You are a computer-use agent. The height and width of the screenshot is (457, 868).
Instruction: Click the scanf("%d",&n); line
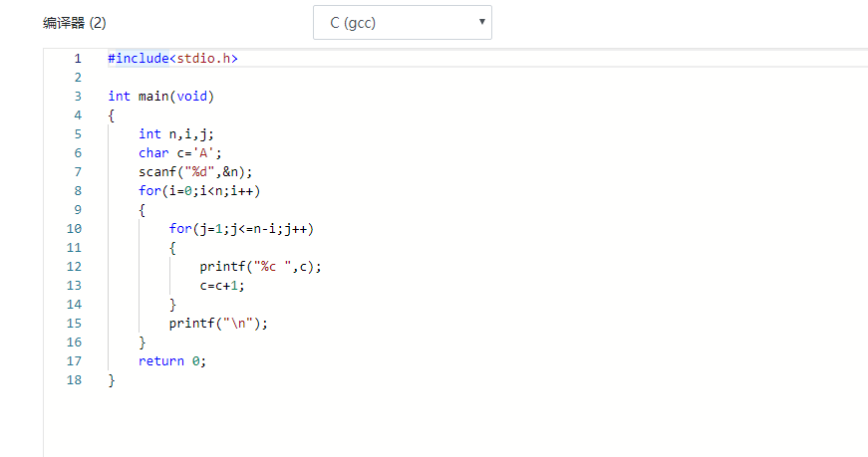(195, 171)
